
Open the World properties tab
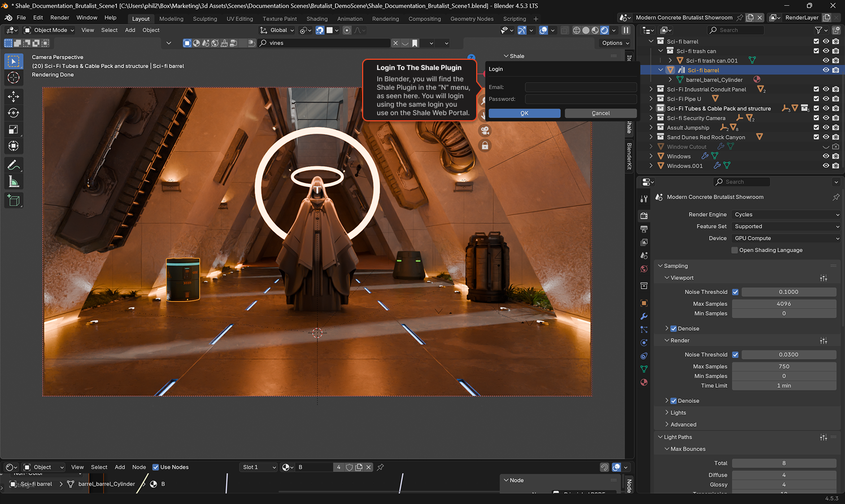[644, 269]
